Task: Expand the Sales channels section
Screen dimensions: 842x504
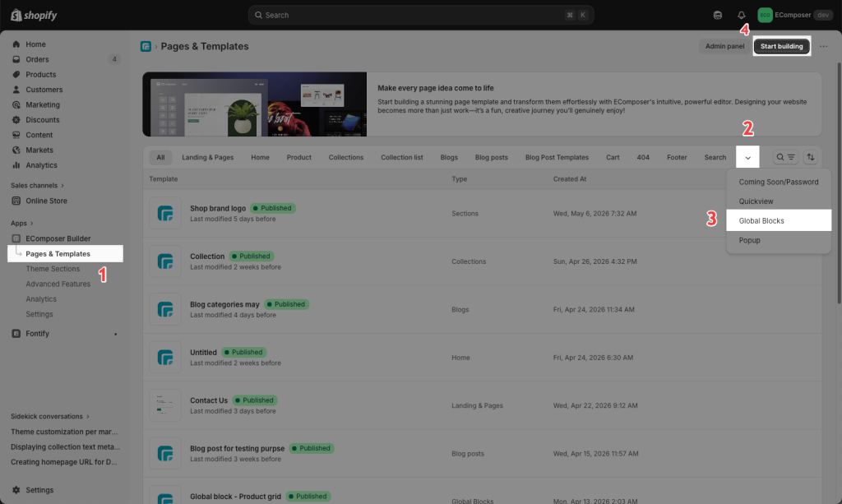Action: point(38,185)
